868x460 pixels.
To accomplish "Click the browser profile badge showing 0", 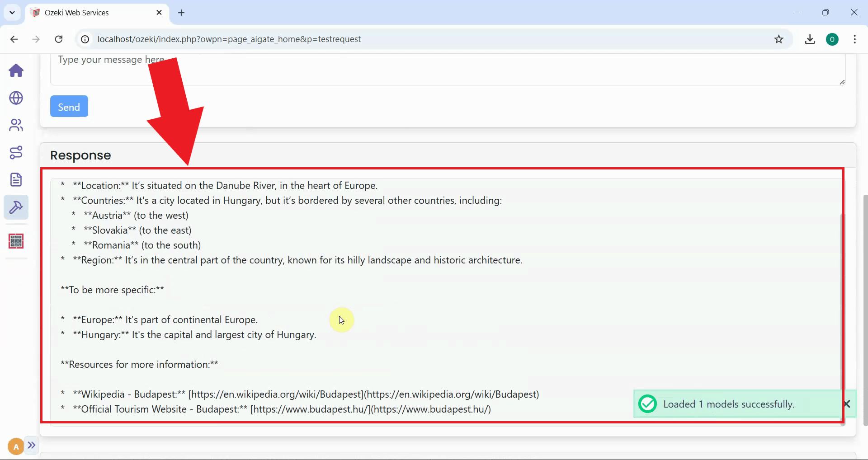I will pos(833,39).
